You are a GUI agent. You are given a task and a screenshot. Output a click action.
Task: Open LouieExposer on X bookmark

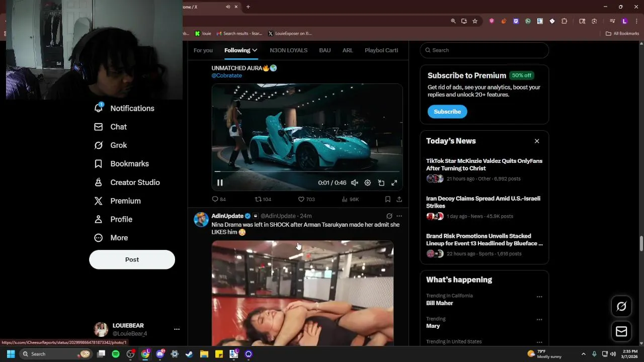[290, 34]
